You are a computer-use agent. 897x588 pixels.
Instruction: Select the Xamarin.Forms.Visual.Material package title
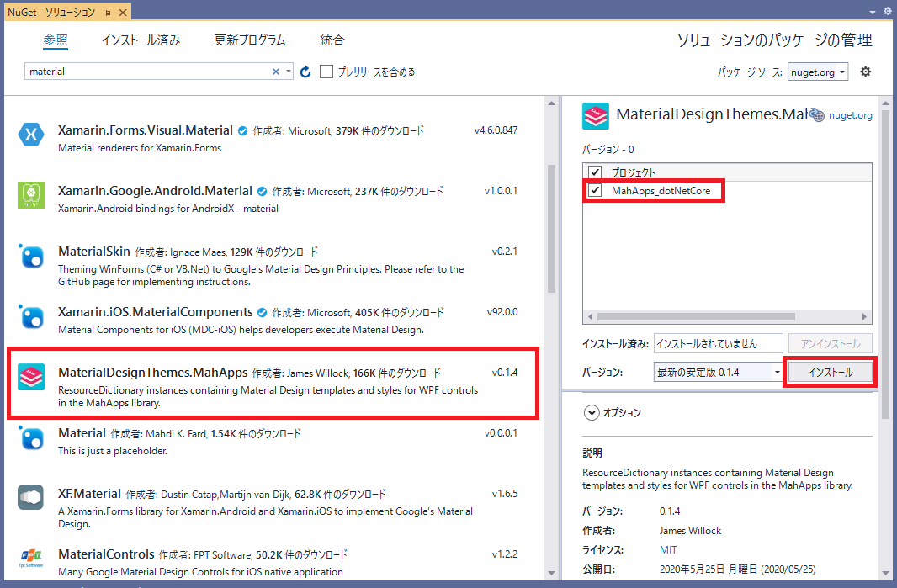(146, 130)
